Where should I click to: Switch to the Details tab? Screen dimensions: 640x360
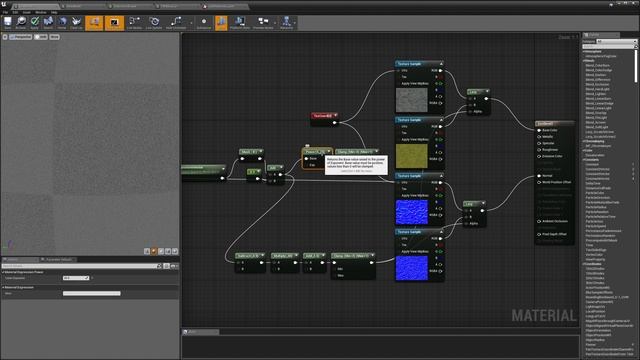pos(20,260)
